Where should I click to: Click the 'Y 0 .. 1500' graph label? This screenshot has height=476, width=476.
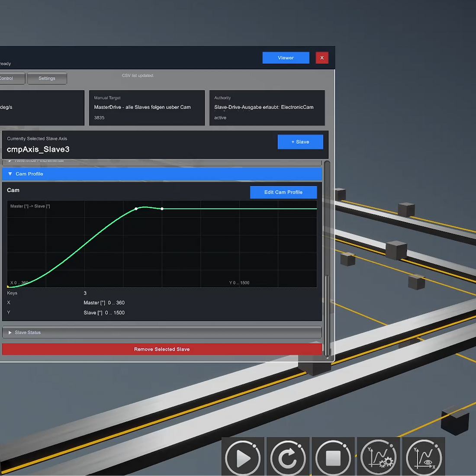pos(239,283)
